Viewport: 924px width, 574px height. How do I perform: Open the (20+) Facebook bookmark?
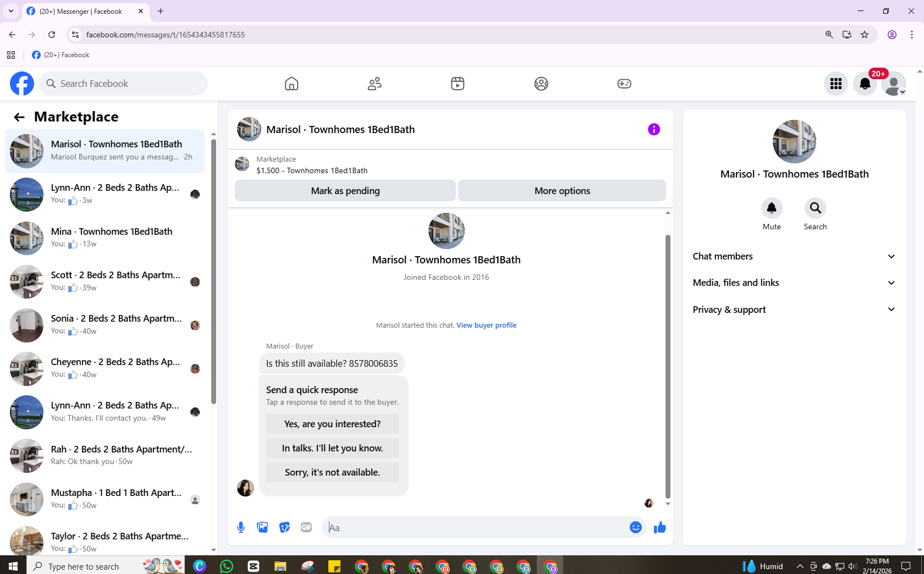coord(61,55)
